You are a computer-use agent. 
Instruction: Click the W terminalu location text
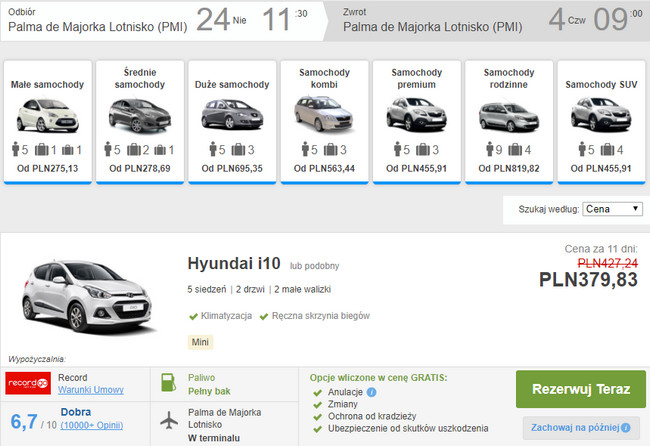214,438
